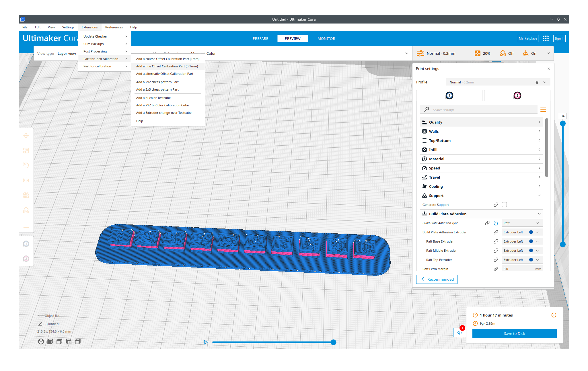Open settings visibility hamburger menu
The width and height of the screenshot is (588, 371).
click(543, 110)
